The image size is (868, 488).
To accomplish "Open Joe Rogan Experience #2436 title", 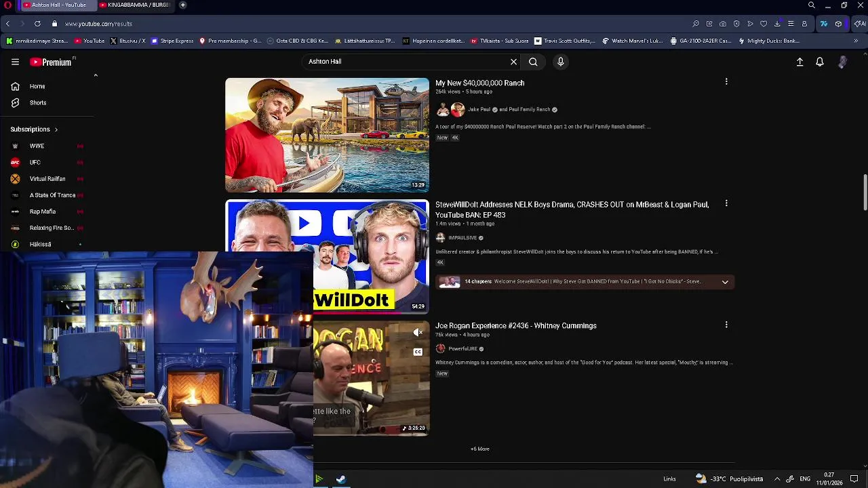I will (516, 326).
